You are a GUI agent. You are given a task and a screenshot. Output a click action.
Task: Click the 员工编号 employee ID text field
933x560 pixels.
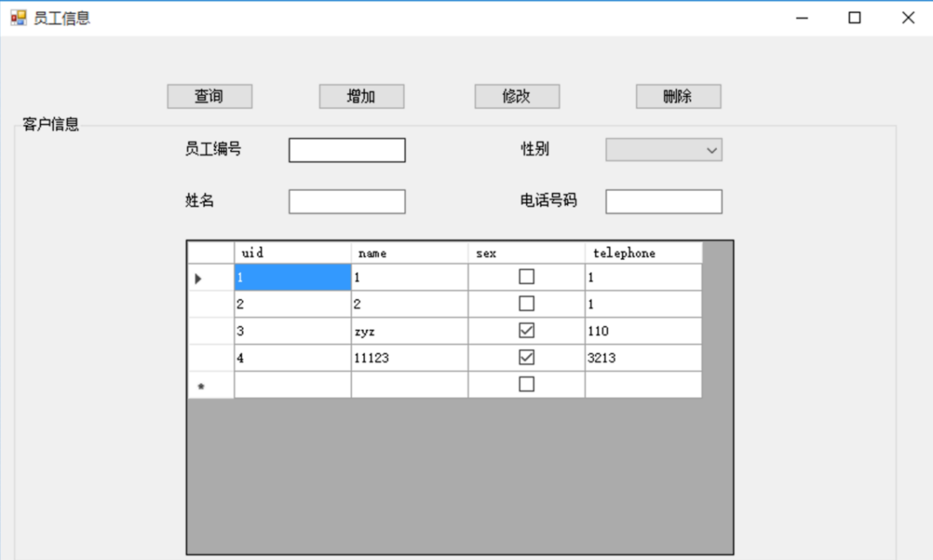click(x=347, y=150)
